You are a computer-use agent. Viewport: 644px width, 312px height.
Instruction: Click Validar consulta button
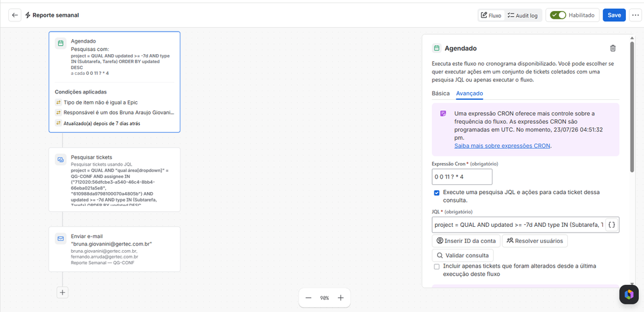click(463, 255)
